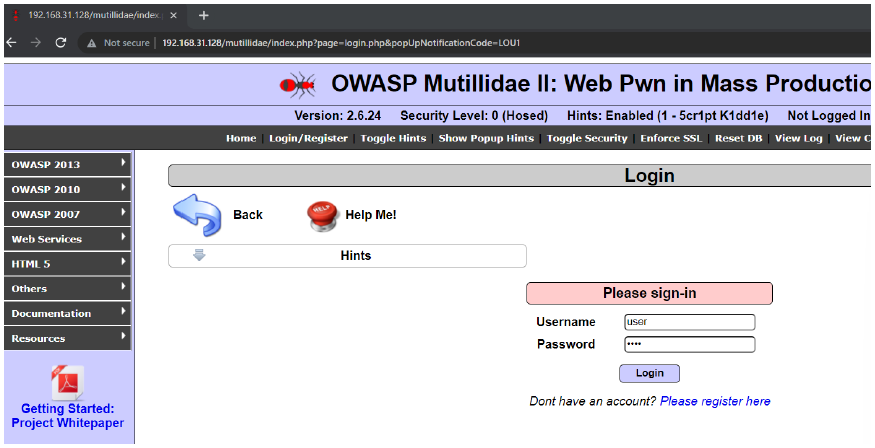The image size is (875, 448).
Task: Expand the Others sidebar menu
Action: click(x=68, y=288)
